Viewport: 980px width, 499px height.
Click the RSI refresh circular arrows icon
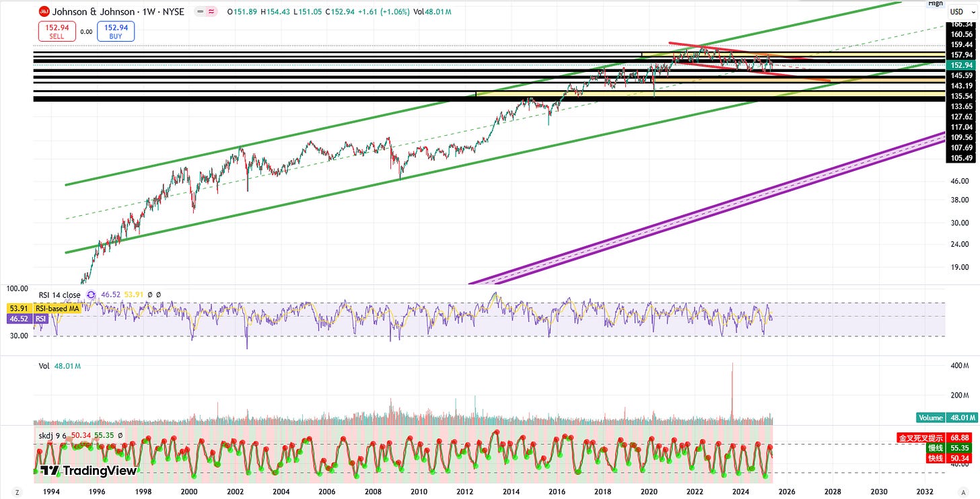pos(90,295)
